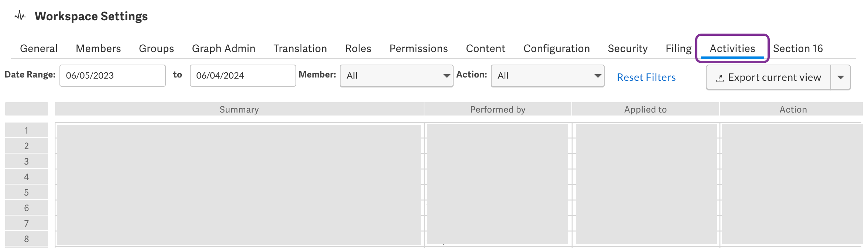Select the Configuration tab
This screenshot has width=868, height=248.
coord(556,48)
